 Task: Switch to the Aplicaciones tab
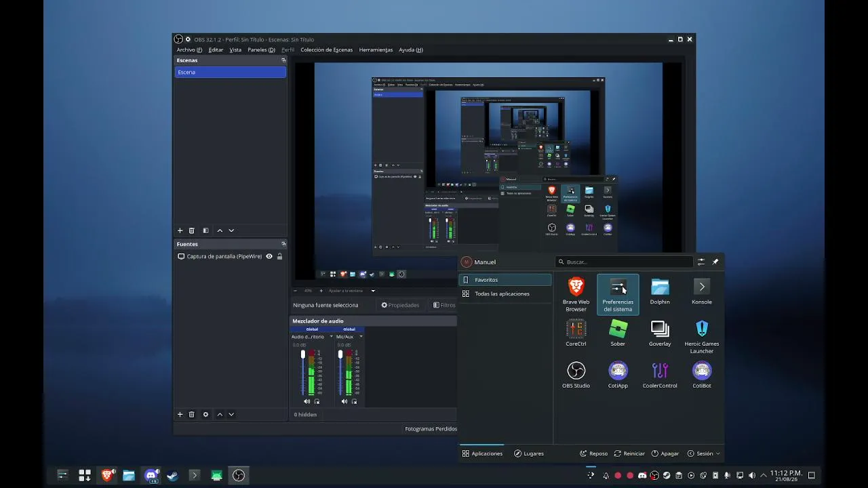click(482, 453)
